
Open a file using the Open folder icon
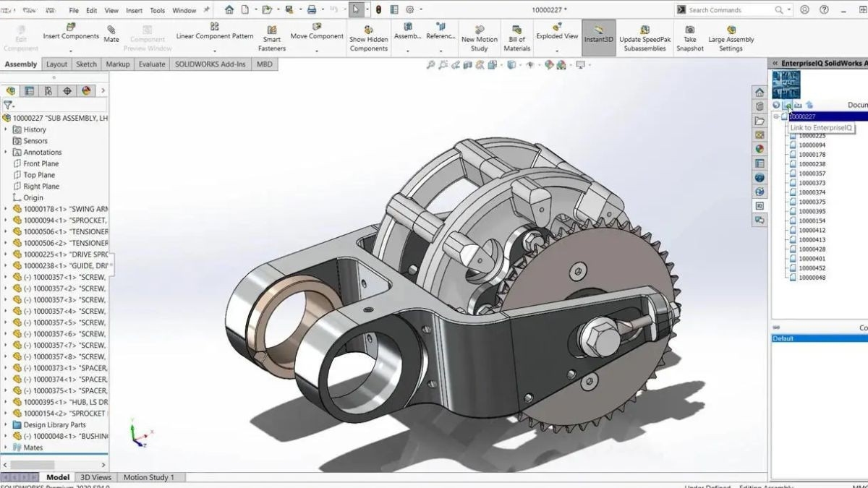(x=266, y=9)
